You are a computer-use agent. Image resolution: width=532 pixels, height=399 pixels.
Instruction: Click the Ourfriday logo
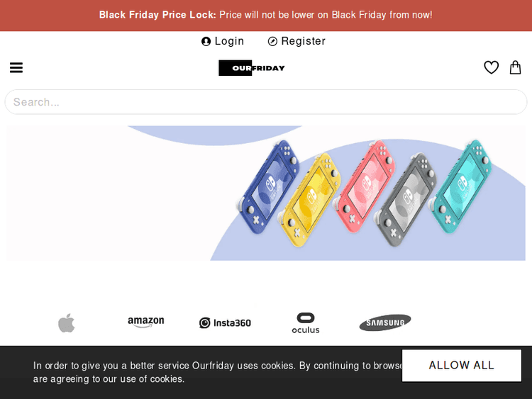point(252,67)
